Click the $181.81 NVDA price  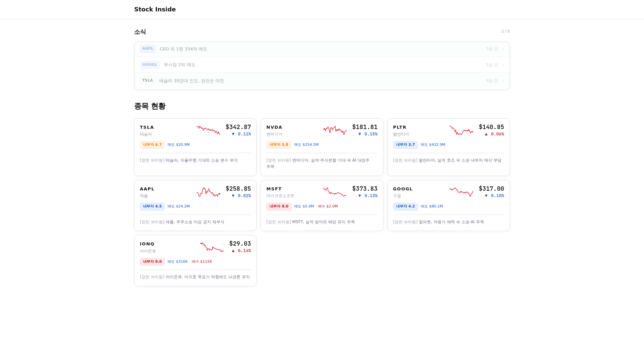point(365,127)
